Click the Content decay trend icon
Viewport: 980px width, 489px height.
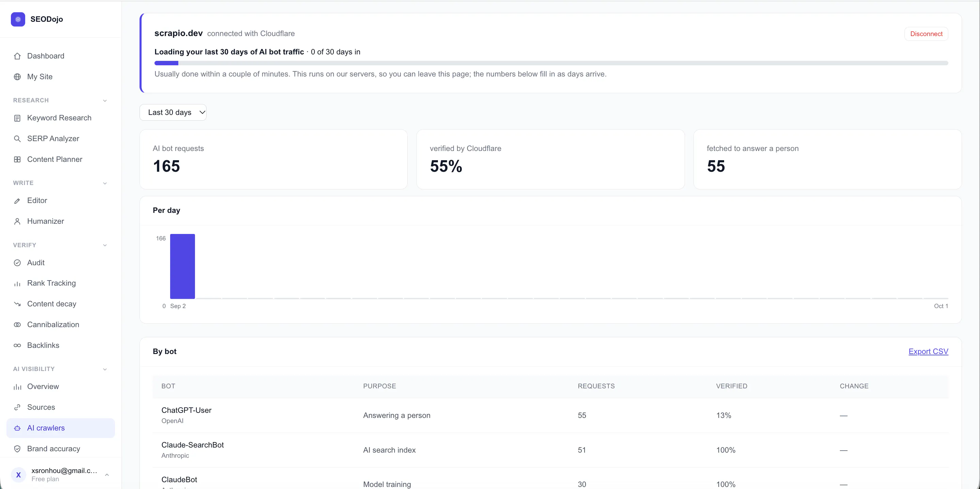[x=17, y=304]
